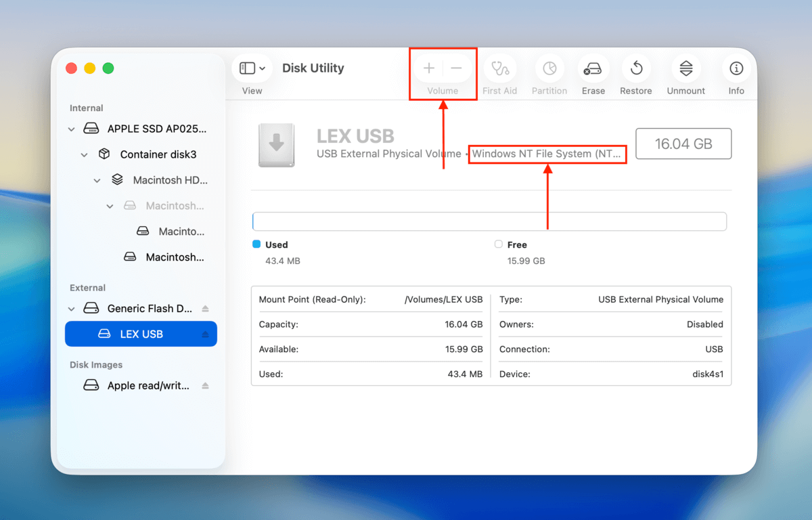Screen dimensions: 812x520
Task: Add a volume with the plus icon
Action: (x=428, y=68)
